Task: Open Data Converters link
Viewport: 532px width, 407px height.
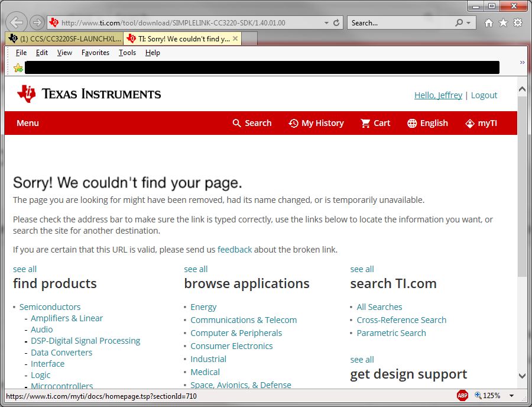Action: click(x=61, y=353)
